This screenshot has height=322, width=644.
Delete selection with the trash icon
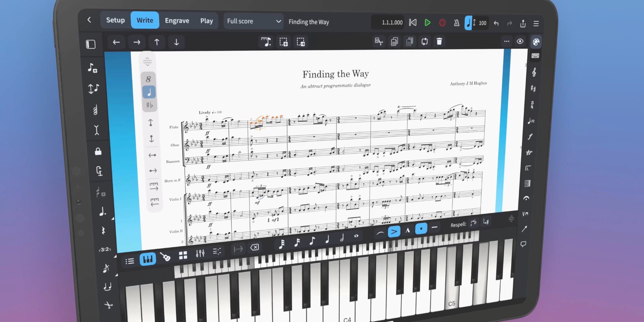point(439,42)
